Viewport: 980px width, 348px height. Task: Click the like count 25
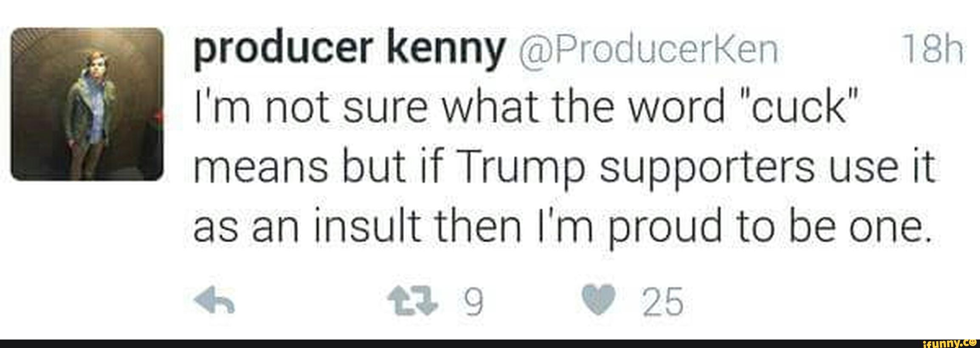pyautogui.click(x=663, y=302)
